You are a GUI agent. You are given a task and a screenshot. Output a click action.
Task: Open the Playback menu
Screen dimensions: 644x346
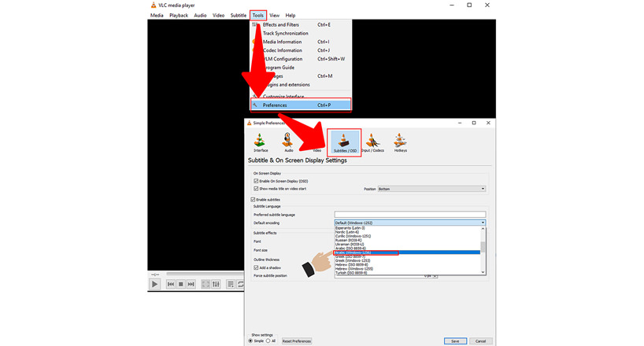click(179, 15)
